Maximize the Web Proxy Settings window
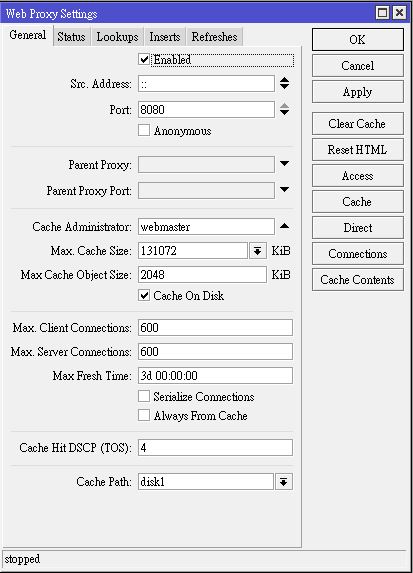This screenshot has height=573, width=413. (383, 13)
